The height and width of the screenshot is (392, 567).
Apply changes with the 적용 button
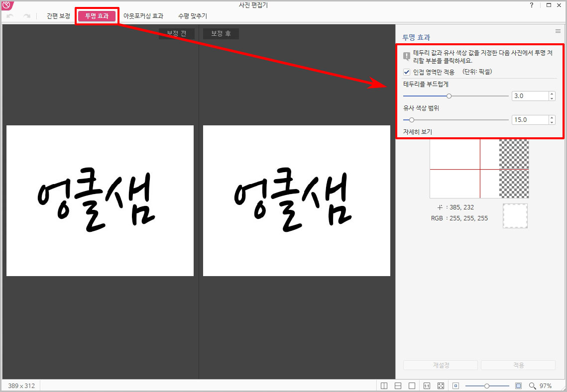[518, 365]
